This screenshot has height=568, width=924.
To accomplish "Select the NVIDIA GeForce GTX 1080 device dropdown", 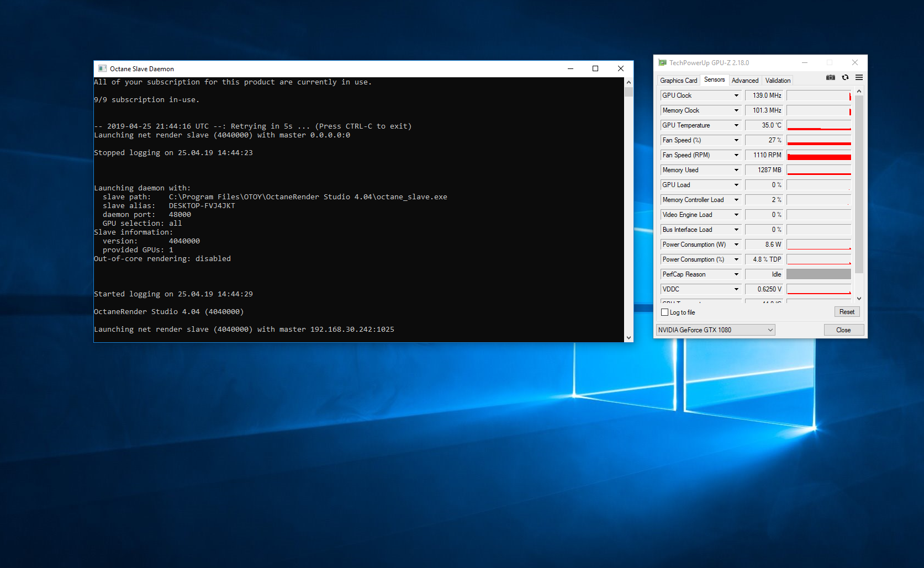I will click(715, 330).
